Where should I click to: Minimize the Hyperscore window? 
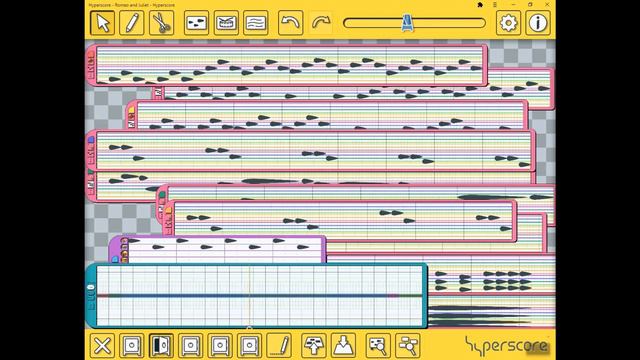[513, 4]
